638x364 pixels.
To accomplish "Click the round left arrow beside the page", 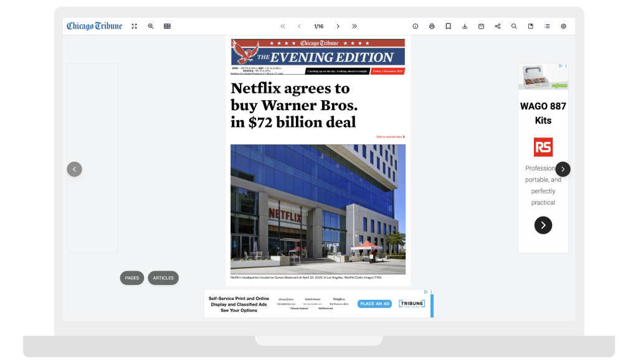I will click(75, 169).
